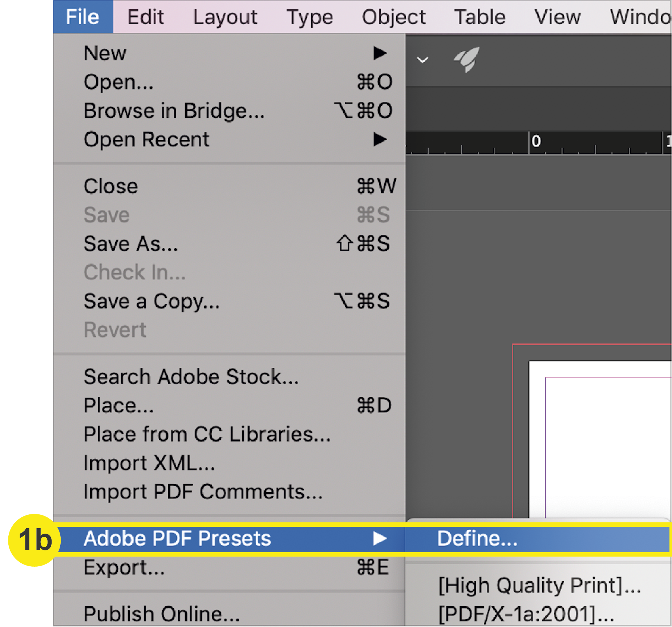Open the Window menu
This screenshot has width=672, height=627.
(640, 17)
